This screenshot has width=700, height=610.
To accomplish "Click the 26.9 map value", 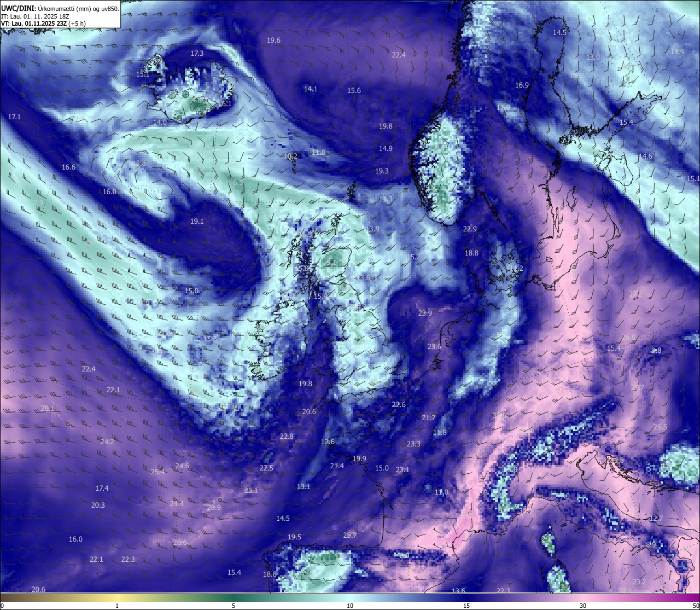I will click(214, 508).
